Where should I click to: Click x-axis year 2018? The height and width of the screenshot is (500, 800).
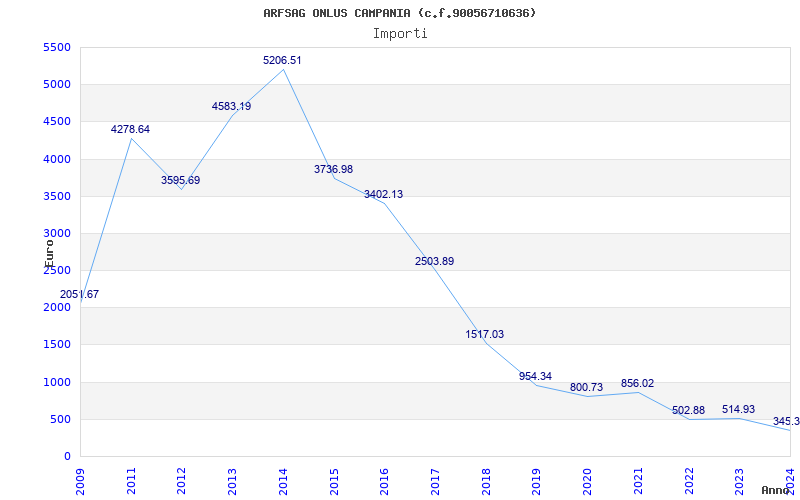point(486,482)
